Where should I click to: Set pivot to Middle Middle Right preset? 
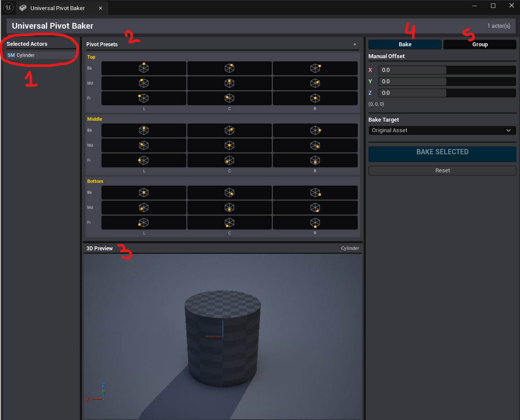pyautogui.click(x=315, y=145)
